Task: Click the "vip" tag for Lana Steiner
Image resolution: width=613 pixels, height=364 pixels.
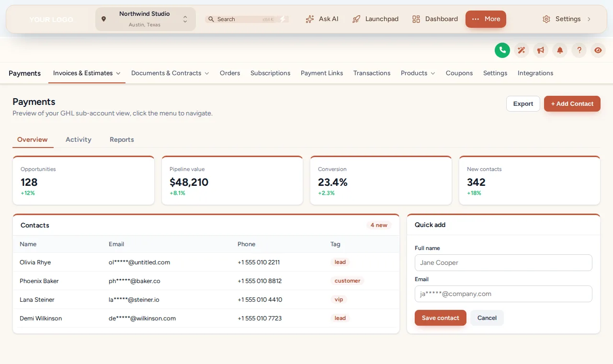Action: 339,300
